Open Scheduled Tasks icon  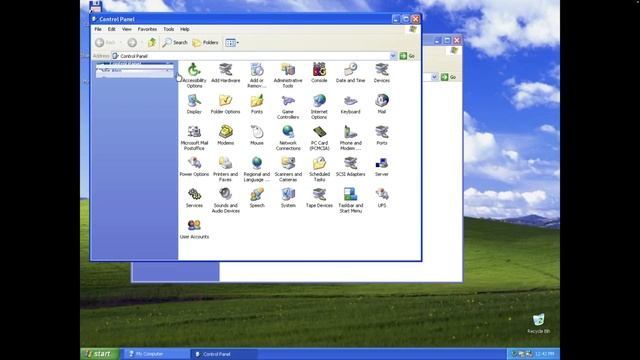pyautogui.click(x=319, y=169)
